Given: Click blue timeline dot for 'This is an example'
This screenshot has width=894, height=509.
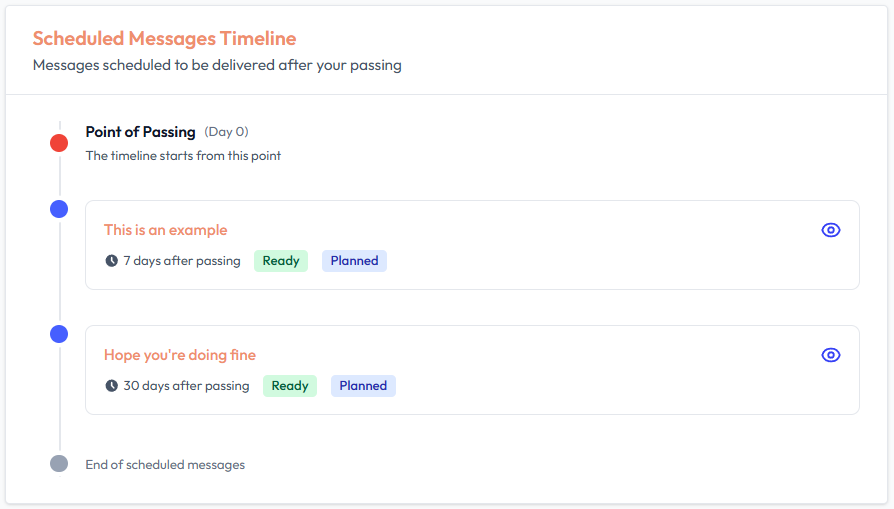Looking at the screenshot, I should (59, 209).
